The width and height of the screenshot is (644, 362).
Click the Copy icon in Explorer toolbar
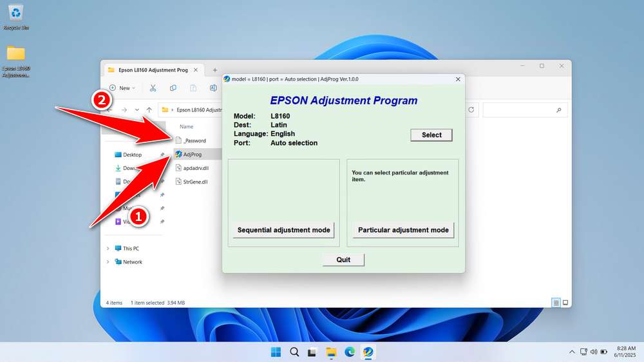tap(173, 88)
